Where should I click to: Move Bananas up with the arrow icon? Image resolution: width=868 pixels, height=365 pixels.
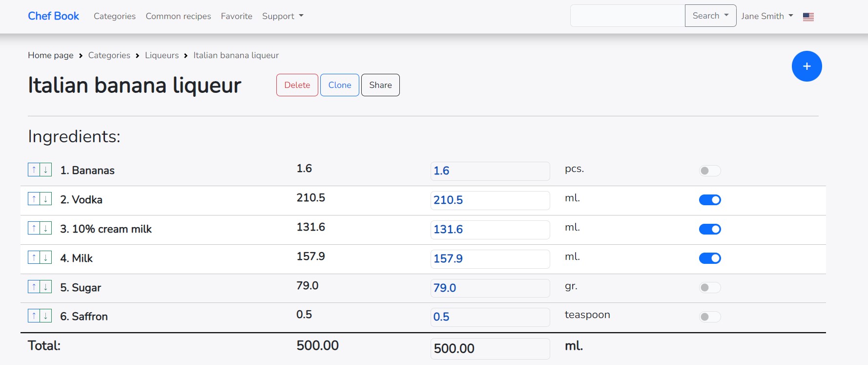pyautogui.click(x=34, y=170)
